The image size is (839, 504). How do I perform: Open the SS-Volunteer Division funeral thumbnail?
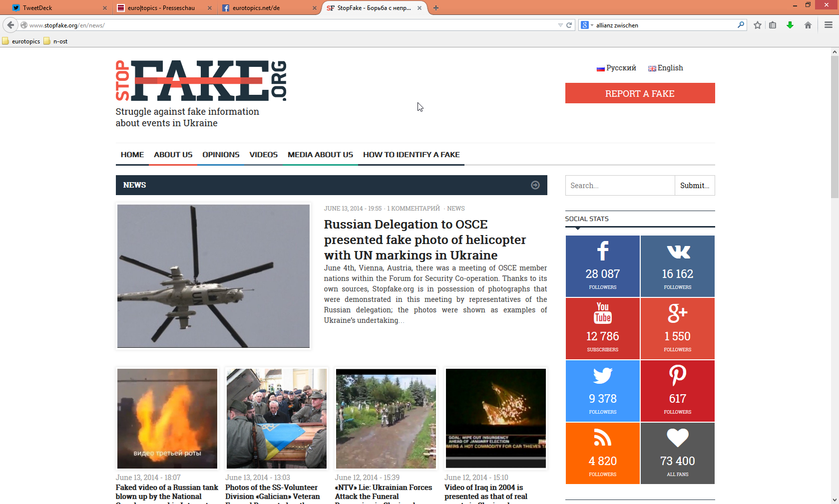[277, 419]
